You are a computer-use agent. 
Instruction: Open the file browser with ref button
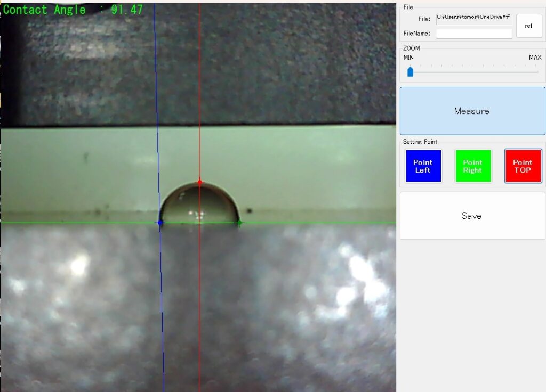tap(528, 26)
